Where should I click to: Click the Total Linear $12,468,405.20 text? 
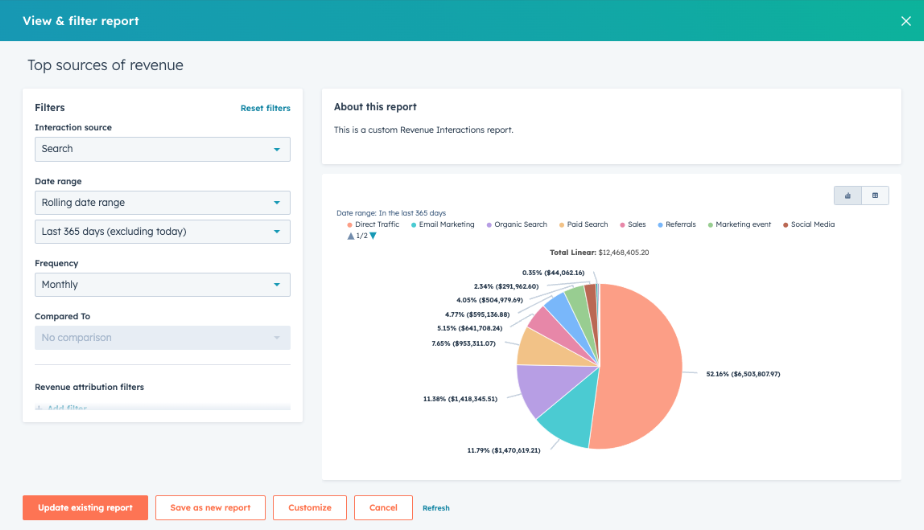pos(599,252)
